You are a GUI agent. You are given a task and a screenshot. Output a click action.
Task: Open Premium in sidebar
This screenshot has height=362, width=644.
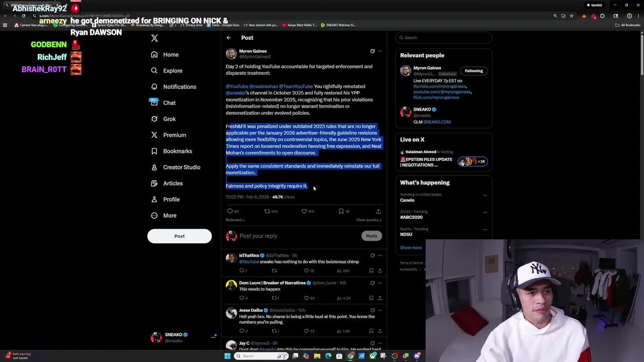click(x=168, y=135)
